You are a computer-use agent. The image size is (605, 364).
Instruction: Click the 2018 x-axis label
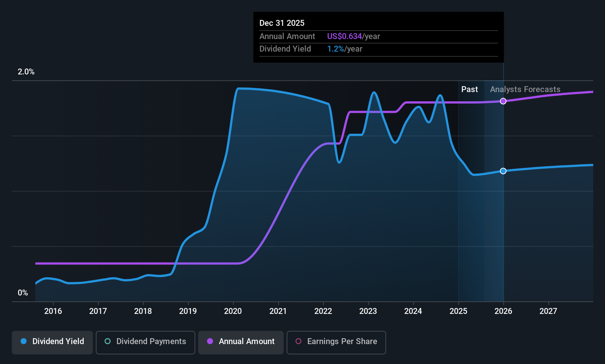143,311
